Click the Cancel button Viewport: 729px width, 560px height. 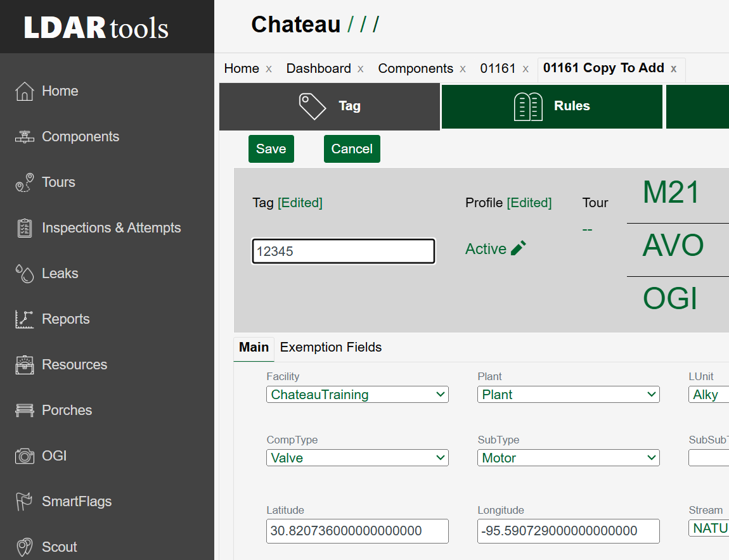click(x=352, y=149)
